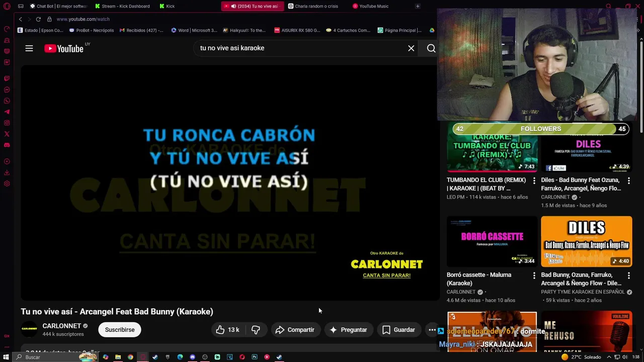This screenshot has height=362, width=644.
Task: Reload the page
Action: [38, 19]
